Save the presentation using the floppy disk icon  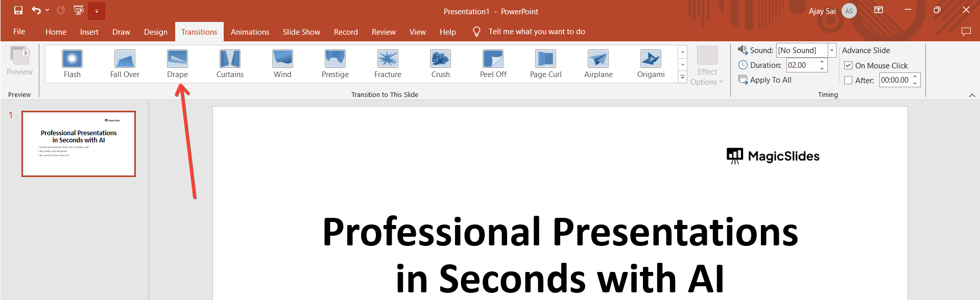(x=18, y=10)
